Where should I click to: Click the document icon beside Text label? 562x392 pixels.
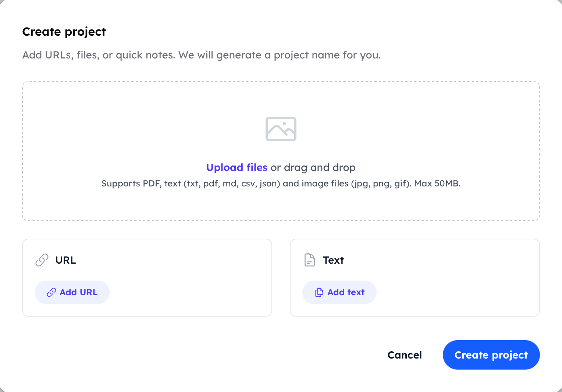point(309,260)
